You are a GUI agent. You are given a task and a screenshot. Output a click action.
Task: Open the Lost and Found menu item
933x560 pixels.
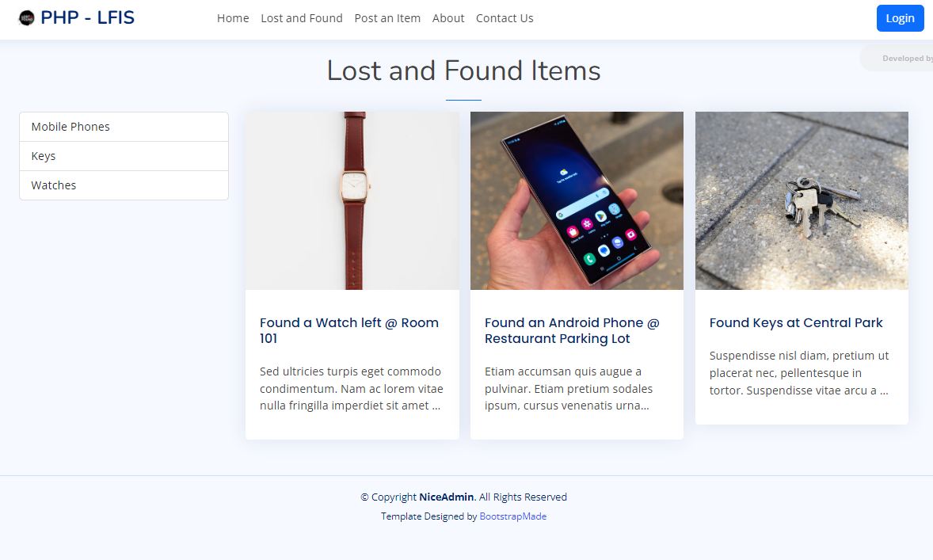pyautogui.click(x=302, y=18)
